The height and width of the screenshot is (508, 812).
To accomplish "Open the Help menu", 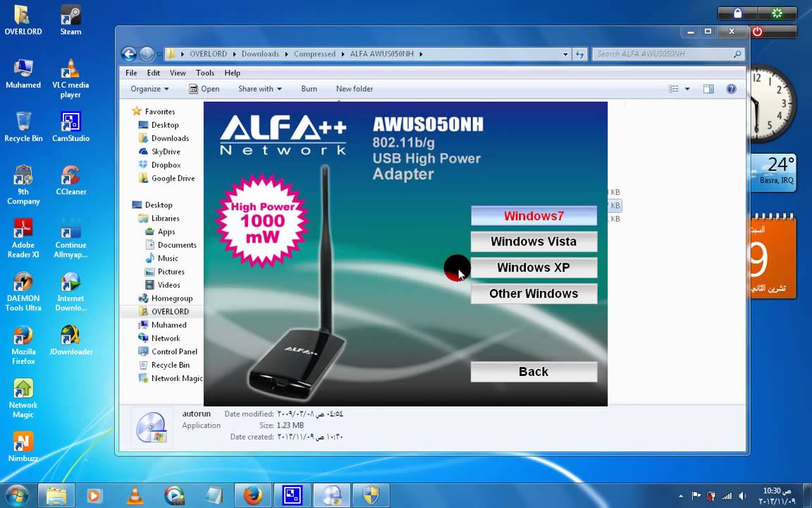I will pos(232,73).
